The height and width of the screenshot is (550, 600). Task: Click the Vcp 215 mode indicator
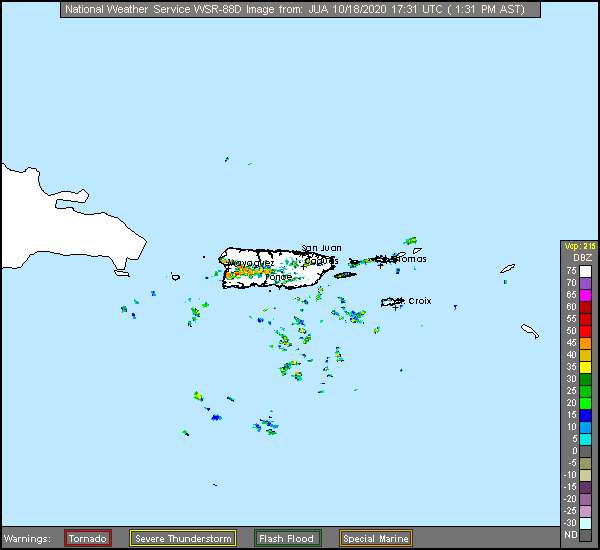coord(579,246)
